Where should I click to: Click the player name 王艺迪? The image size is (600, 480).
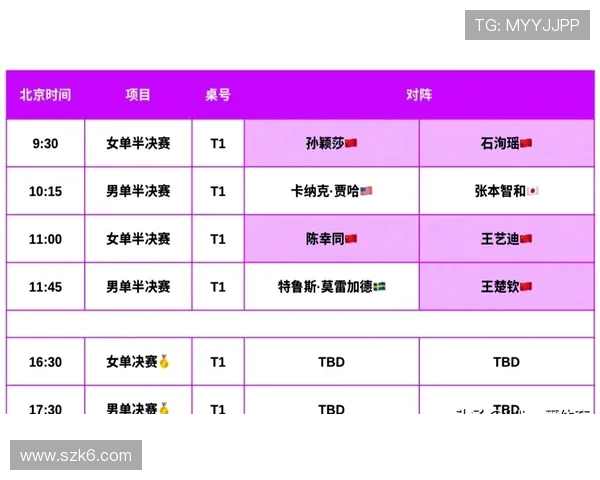500,239
